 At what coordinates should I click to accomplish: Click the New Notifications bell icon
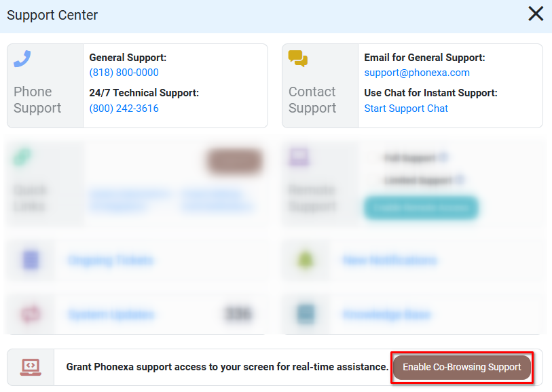click(x=306, y=260)
